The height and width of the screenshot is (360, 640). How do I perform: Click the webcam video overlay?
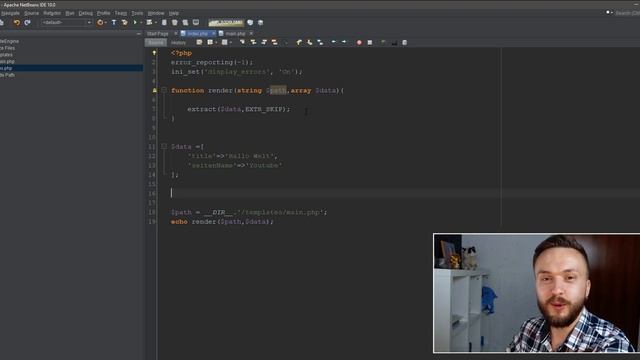536,293
